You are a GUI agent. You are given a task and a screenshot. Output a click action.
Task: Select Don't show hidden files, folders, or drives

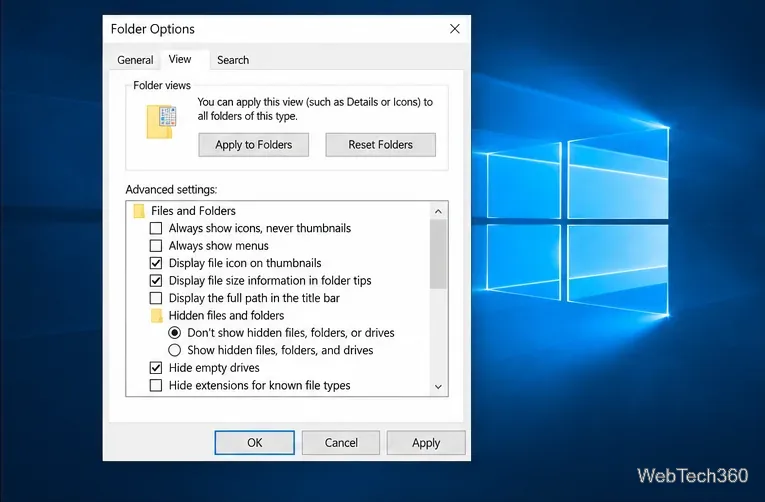(x=174, y=333)
